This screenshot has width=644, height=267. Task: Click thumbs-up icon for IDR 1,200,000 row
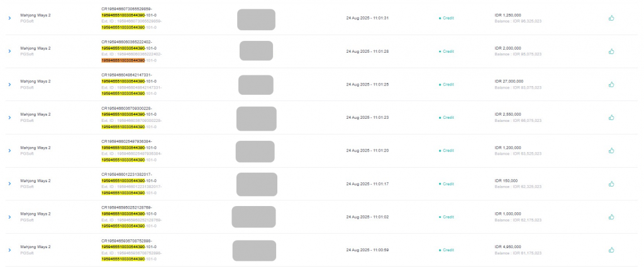pos(611,151)
